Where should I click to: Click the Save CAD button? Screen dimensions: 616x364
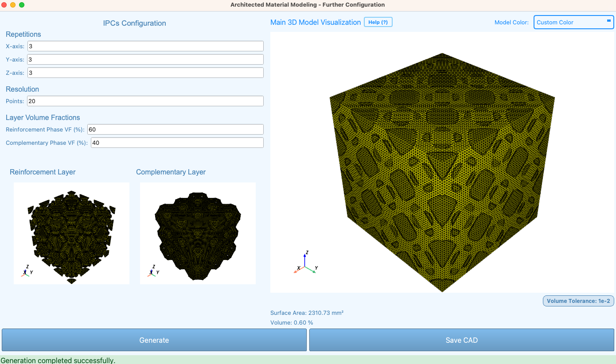coord(461,340)
